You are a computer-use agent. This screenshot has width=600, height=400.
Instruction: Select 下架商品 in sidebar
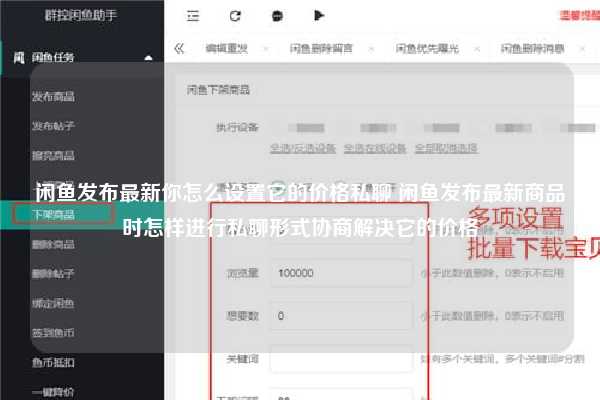[x=53, y=214]
